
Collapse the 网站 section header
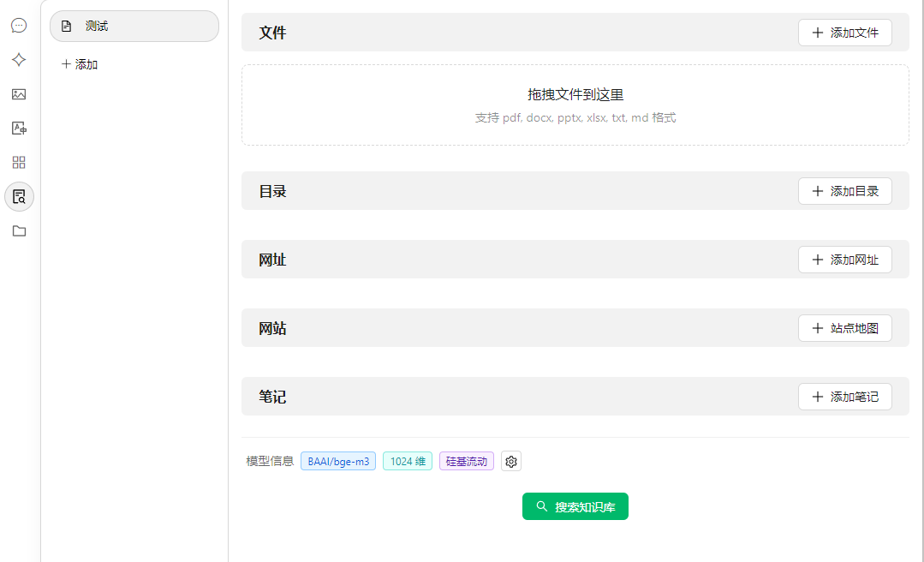pos(271,327)
